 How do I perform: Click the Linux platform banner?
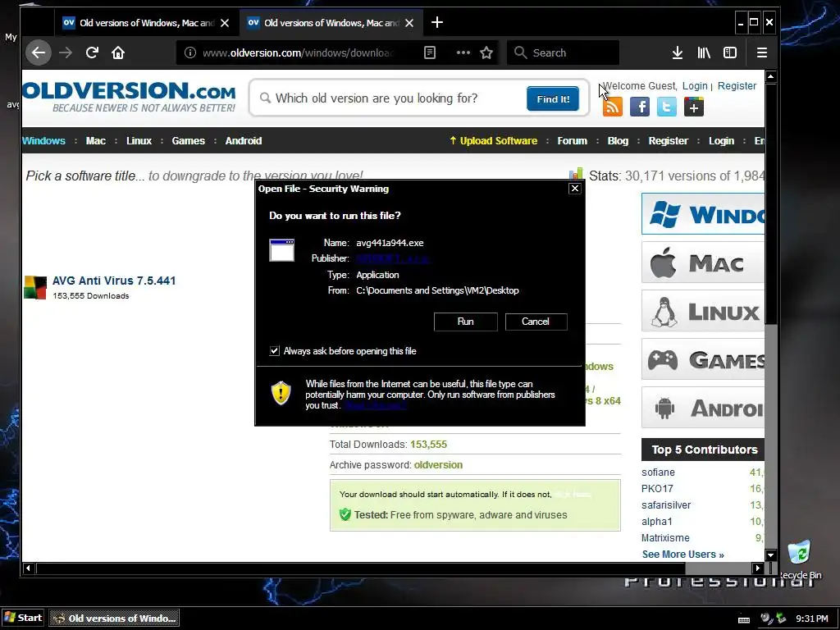point(703,311)
